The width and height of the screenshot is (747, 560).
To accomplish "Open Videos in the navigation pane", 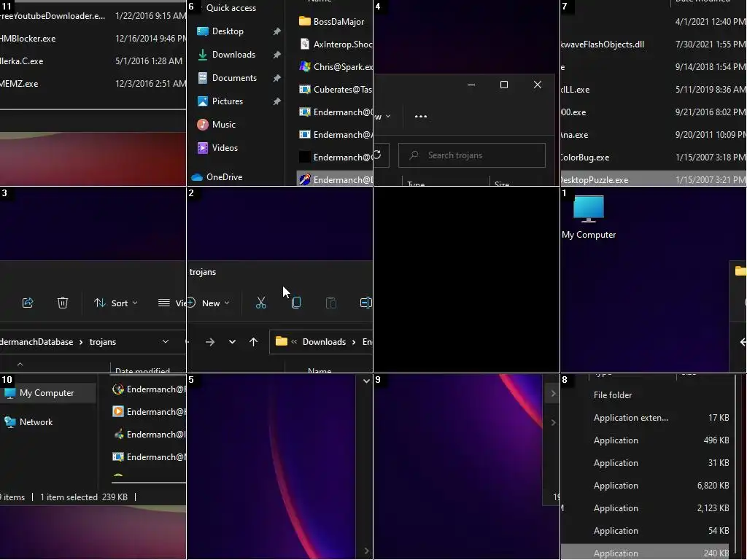I will coord(225,148).
